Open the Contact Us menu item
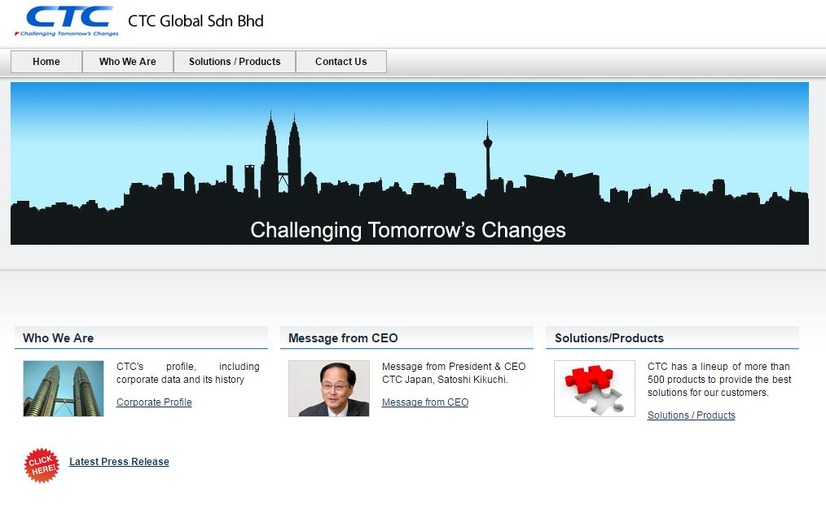Image resolution: width=826 pixels, height=522 pixels. pyautogui.click(x=341, y=62)
